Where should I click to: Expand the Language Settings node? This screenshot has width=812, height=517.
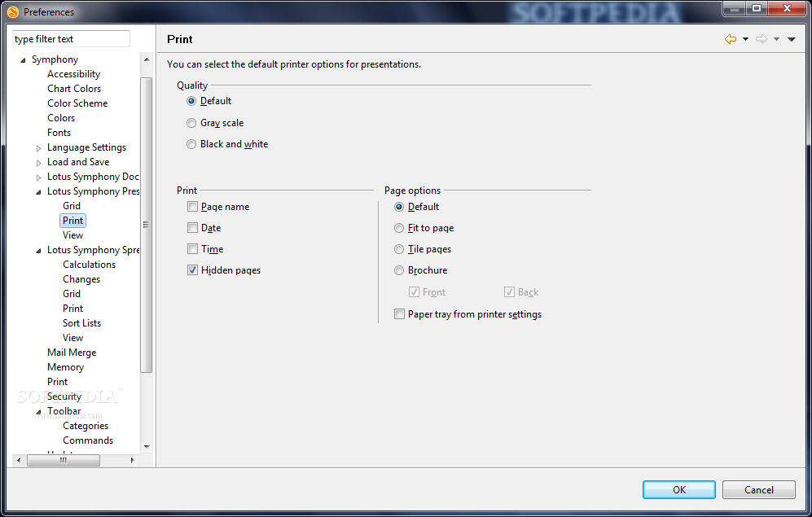point(38,148)
